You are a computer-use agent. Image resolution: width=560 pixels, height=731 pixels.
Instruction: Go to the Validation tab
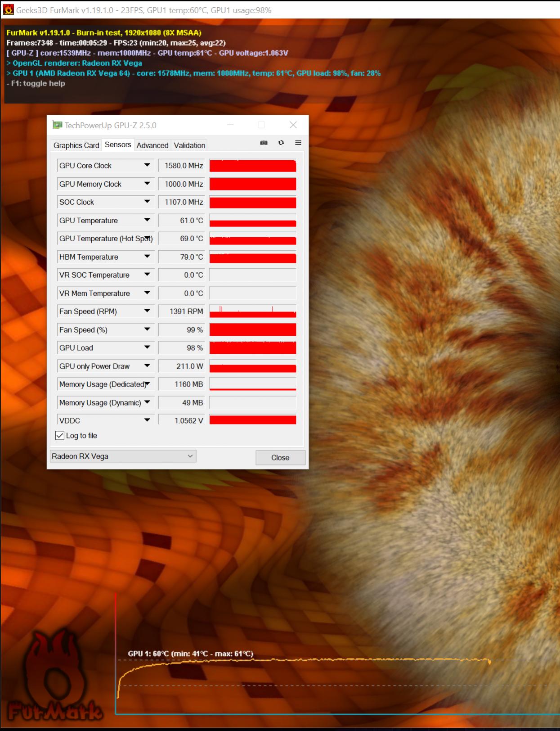click(x=189, y=145)
